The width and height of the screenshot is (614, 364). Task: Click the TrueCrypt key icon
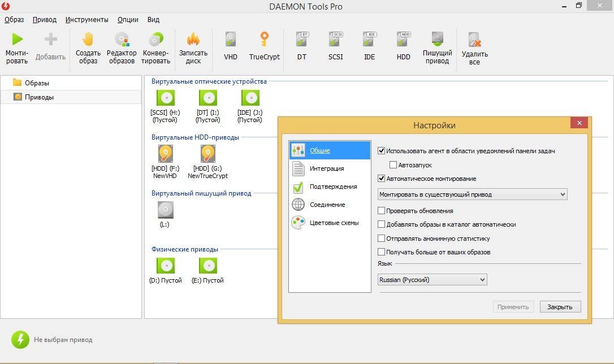click(265, 39)
